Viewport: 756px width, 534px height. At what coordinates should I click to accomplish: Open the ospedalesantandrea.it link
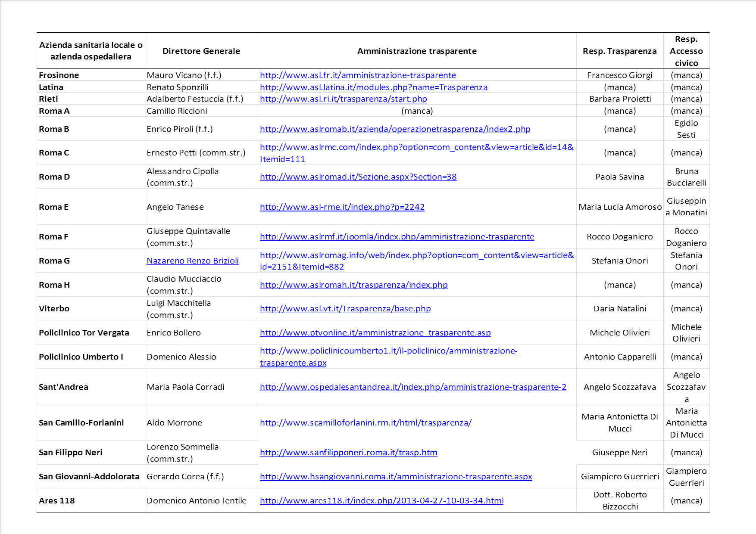413,387
